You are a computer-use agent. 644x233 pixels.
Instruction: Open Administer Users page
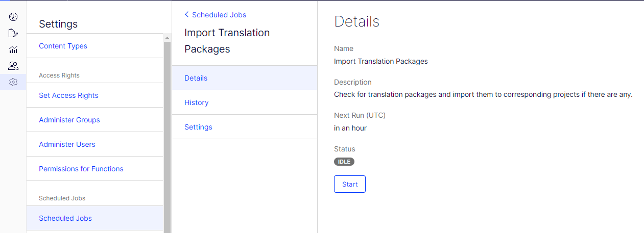(67, 144)
